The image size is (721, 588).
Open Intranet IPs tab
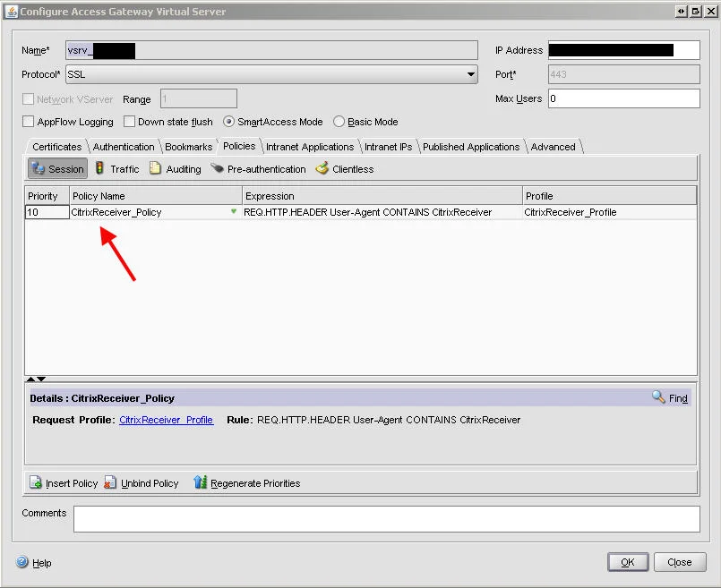click(x=388, y=147)
